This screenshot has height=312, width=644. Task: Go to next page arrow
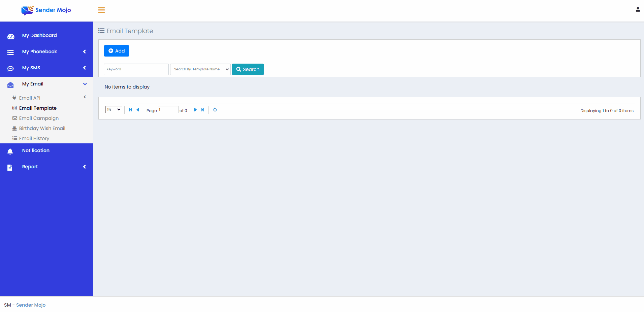[x=195, y=110]
